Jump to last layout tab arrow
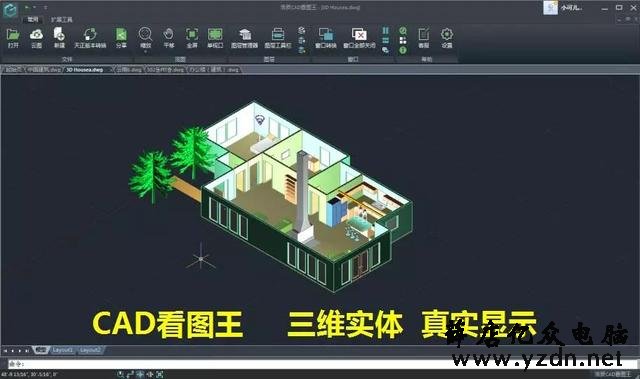This screenshot has height=379, width=640. click(x=27, y=350)
